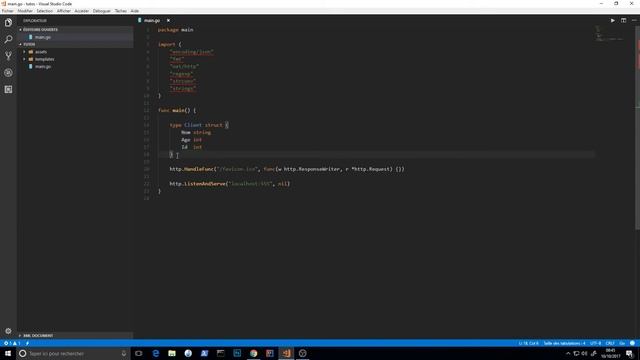The height and width of the screenshot is (360, 640).
Task: Open the Fichier menu
Action: coord(8,11)
